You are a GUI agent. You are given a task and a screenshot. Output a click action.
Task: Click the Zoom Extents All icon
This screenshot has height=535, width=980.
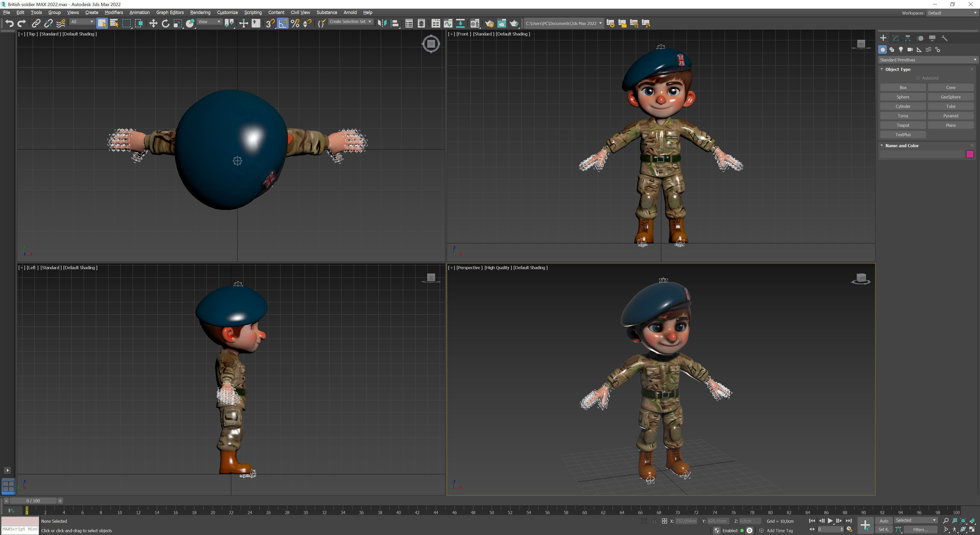pos(972,521)
